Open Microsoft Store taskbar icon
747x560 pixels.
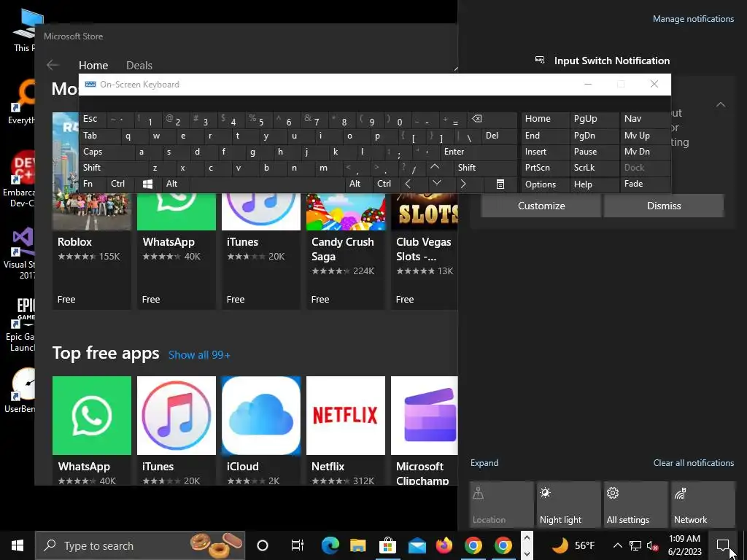(387, 545)
